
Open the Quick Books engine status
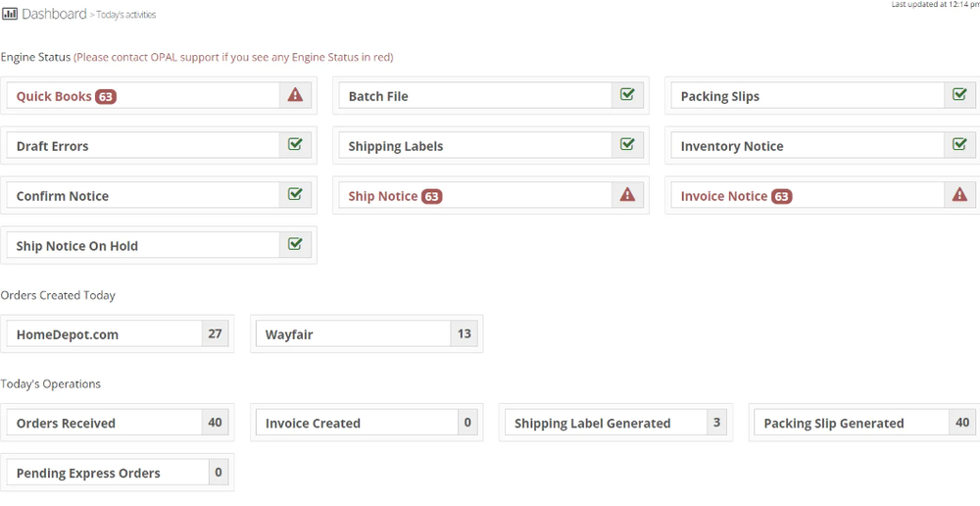coord(159,96)
